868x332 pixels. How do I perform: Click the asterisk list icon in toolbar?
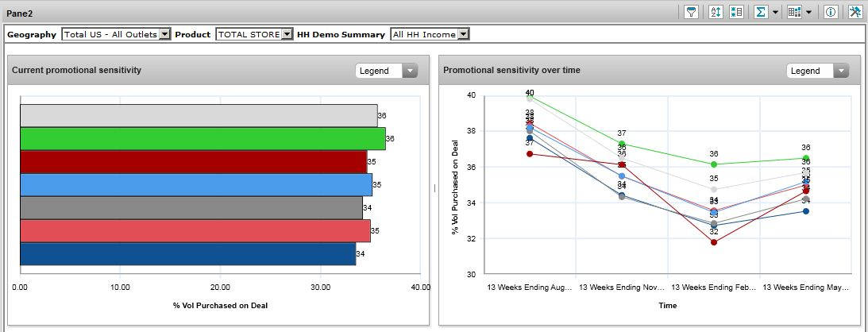click(x=735, y=12)
